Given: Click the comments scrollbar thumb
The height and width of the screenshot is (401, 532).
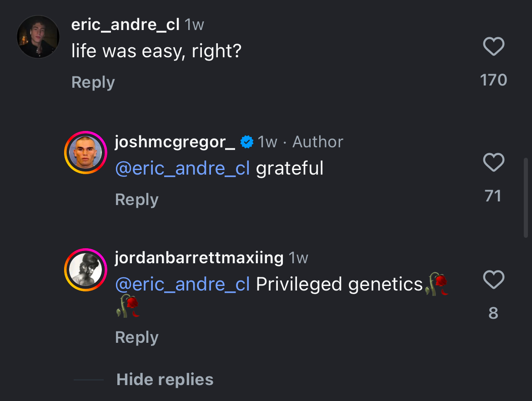Looking at the screenshot, I should pyautogui.click(x=527, y=198).
